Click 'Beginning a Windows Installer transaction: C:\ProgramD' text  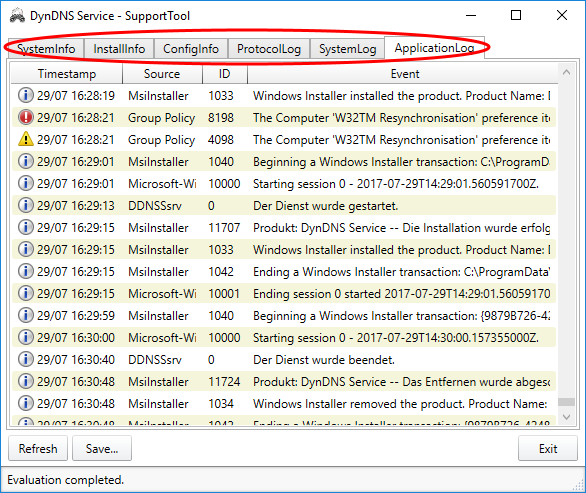coord(401,162)
